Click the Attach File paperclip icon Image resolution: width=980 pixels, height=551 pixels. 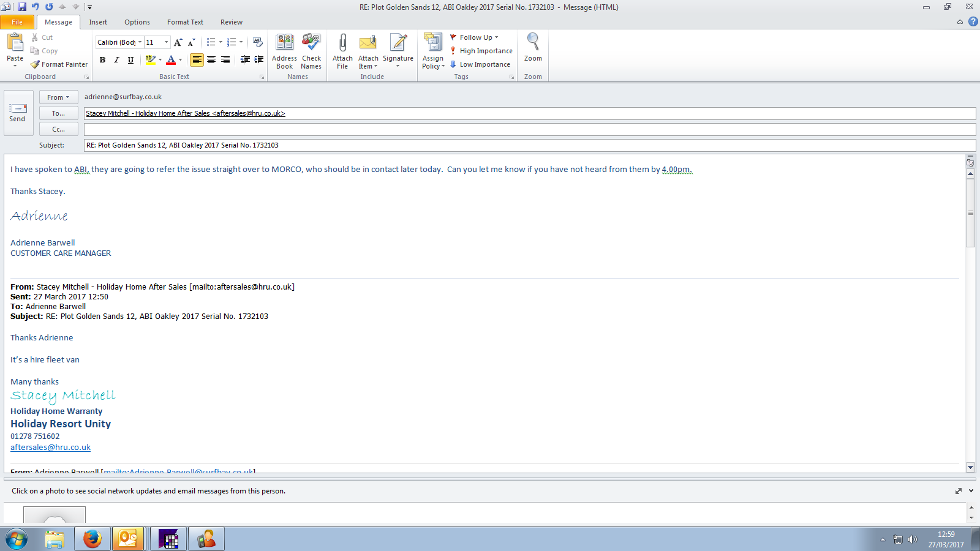coord(342,51)
